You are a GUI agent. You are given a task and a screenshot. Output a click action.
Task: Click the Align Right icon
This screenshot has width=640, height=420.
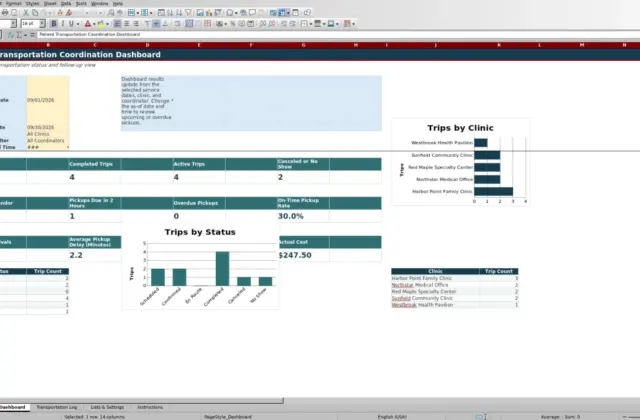point(136,24)
